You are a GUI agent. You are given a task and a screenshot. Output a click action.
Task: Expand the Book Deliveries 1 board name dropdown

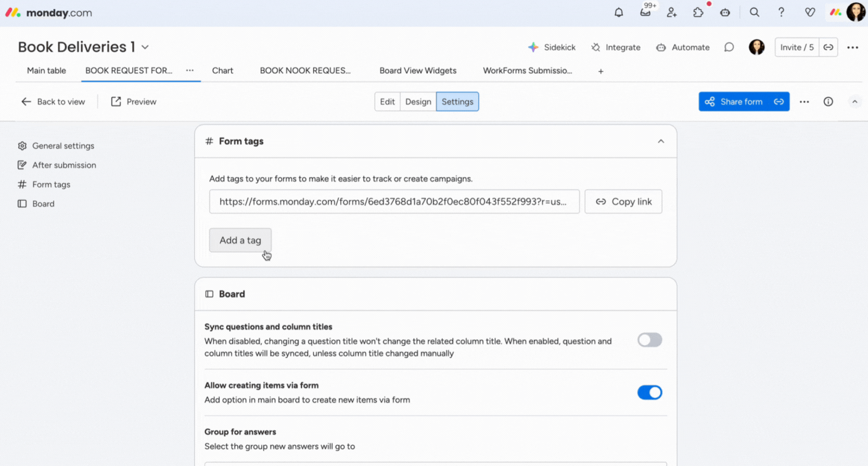(x=145, y=47)
